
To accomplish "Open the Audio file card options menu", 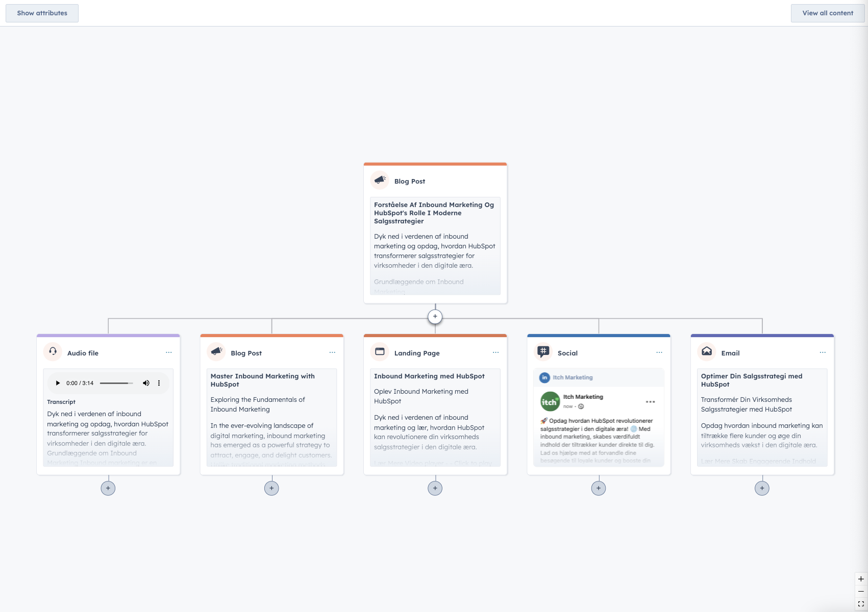I will 168,352.
